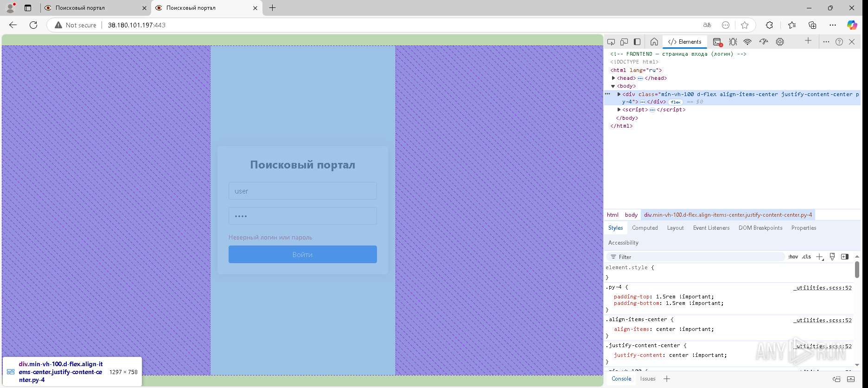Open _utilities.scss:52 link for .py-4

click(x=822, y=288)
